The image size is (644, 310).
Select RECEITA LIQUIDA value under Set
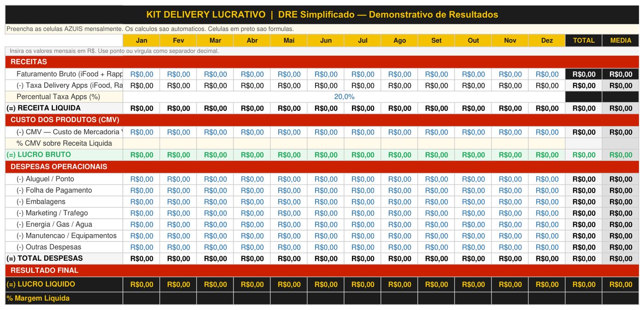point(437,109)
